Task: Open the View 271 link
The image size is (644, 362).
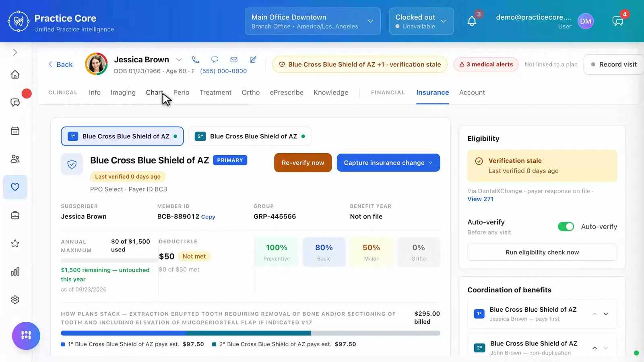Action: (481, 199)
